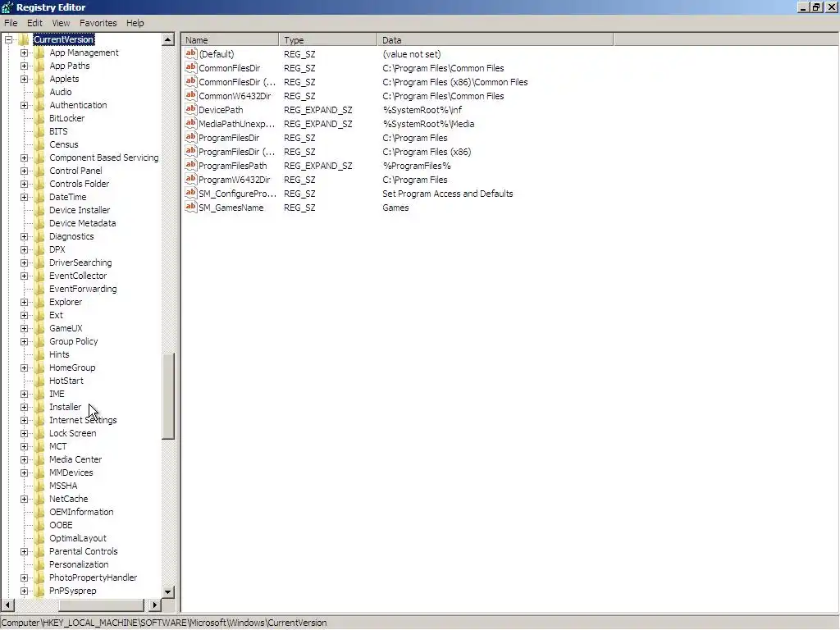840x630 pixels.
Task: Click the folder icon next to HotStart
Action: coord(39,381)
